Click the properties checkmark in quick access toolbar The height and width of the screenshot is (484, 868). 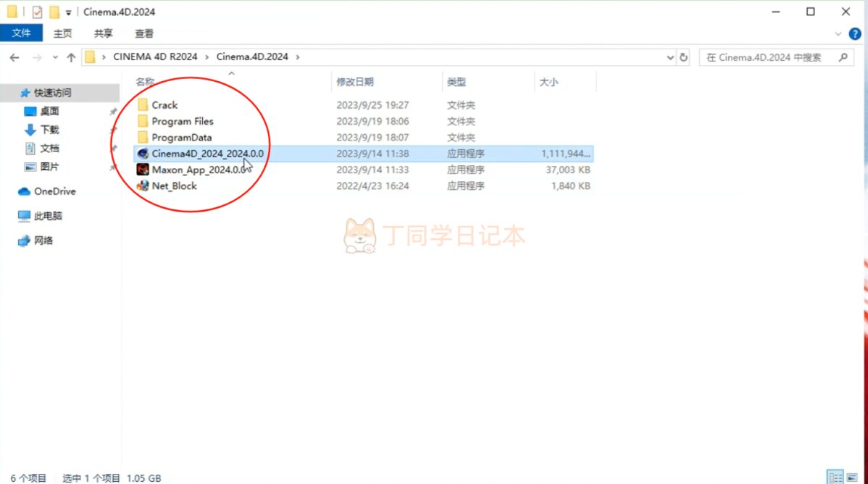[x=37, y=12]
